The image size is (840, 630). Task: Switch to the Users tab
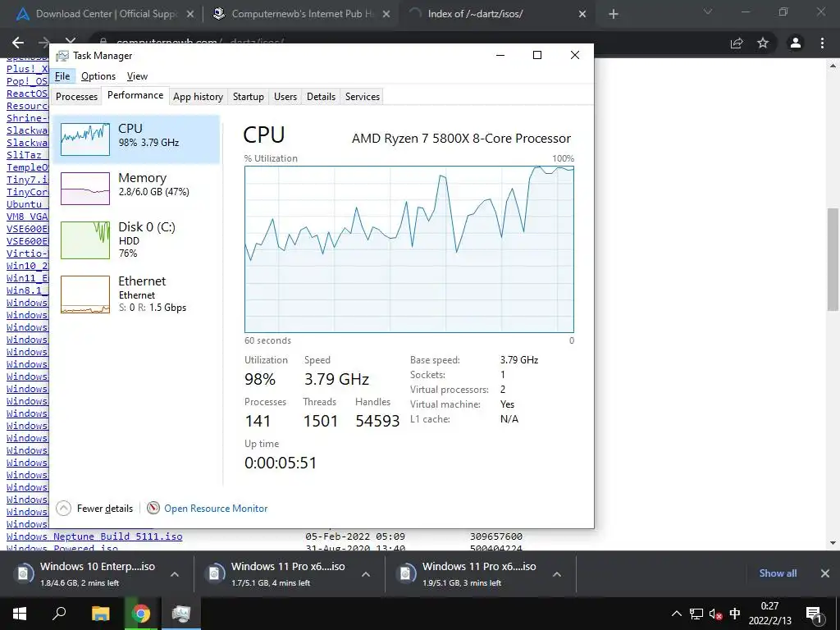click(x=285, y=97)
